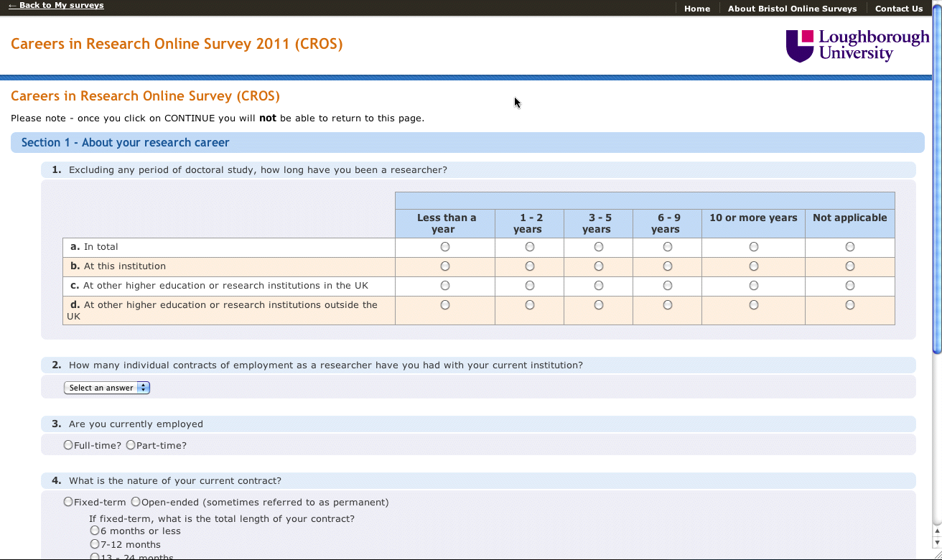Select '1 - 2 years' for In total
This screenshot has width=942, height=560.
[x=530, y=247]
